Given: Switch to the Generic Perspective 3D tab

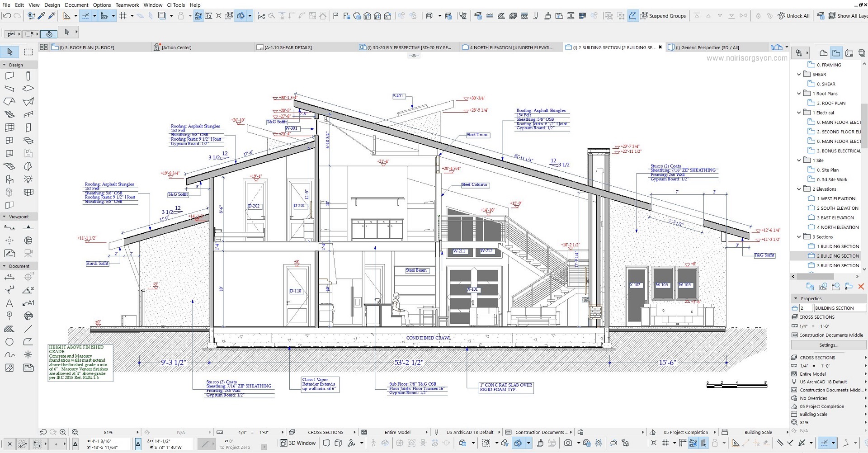Looking at the screenshot, I should 717,47.
